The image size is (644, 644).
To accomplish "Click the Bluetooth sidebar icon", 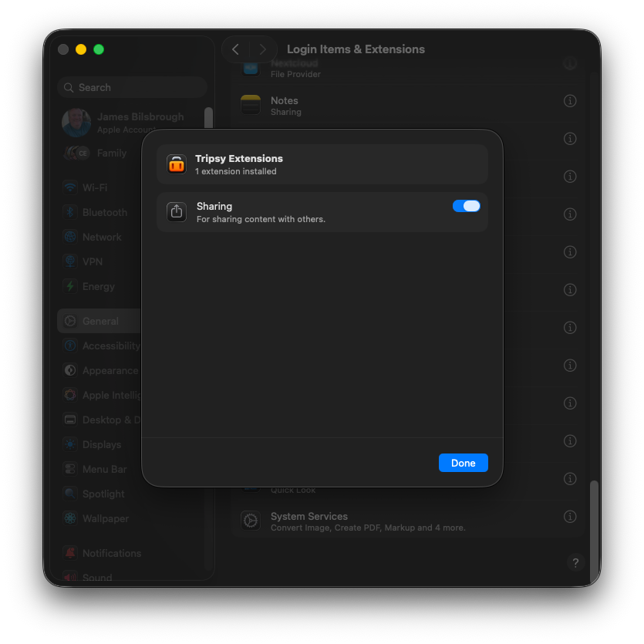I will pos(70,212).
